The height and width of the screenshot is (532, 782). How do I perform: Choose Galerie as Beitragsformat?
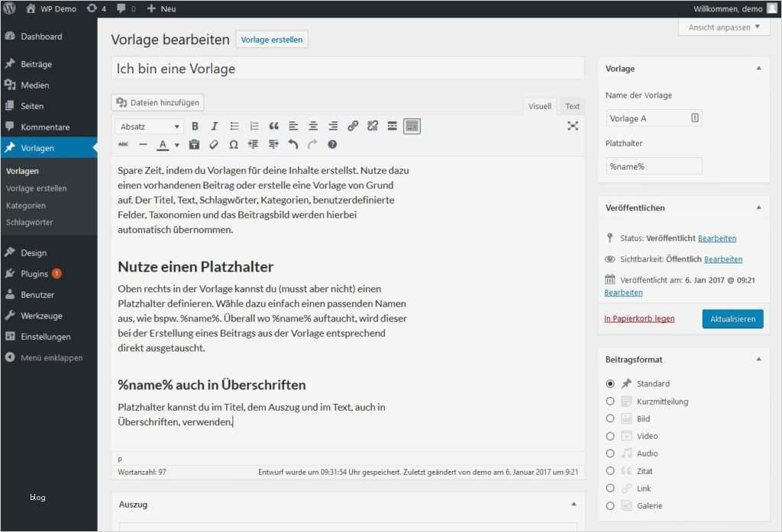pos(610,505)
